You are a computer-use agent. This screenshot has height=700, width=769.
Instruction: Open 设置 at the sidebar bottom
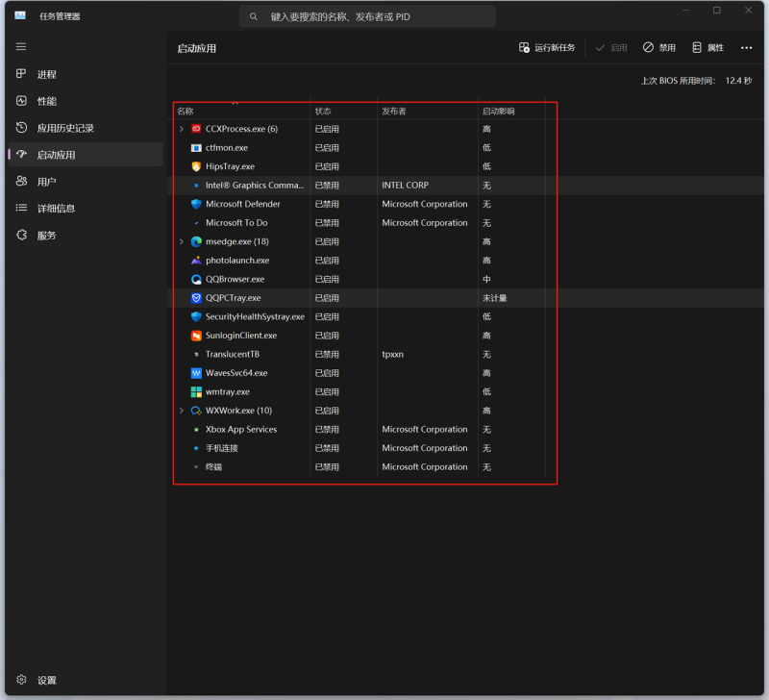click(86, 680)
